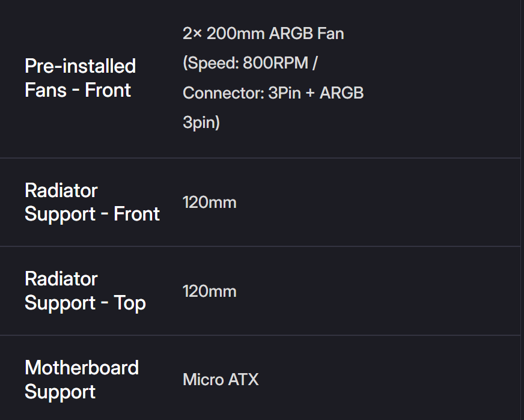Screen dimensions: 524x420
Task: Click "Micro" in the motherboard support value
Action: (203, 380)
